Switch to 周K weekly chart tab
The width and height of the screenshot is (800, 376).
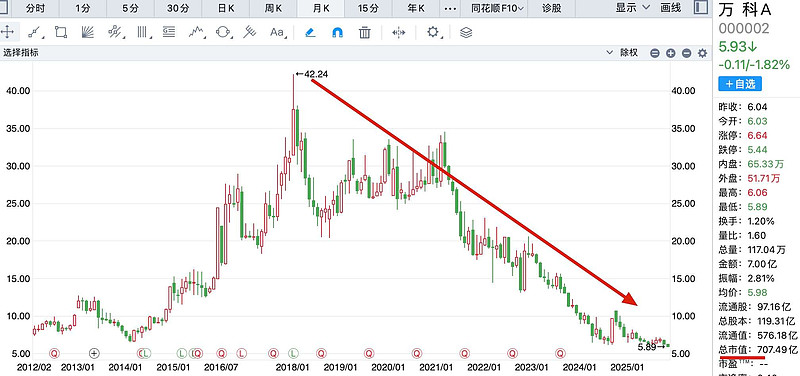(273, 8)
